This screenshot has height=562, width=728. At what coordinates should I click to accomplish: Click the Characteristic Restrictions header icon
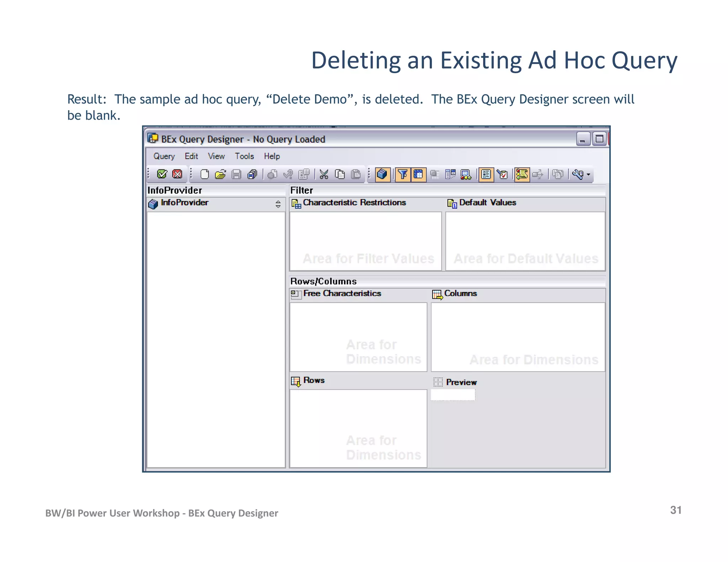click(x=296, y=204)
